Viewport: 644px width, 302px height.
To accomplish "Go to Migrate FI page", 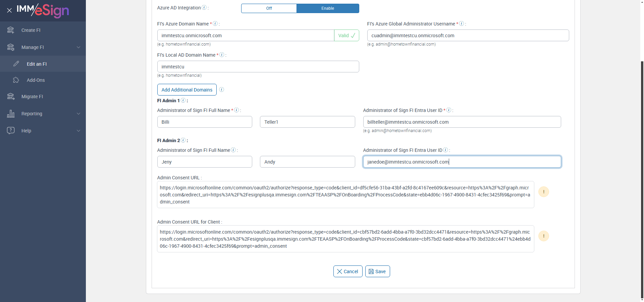I will [32, 97].
